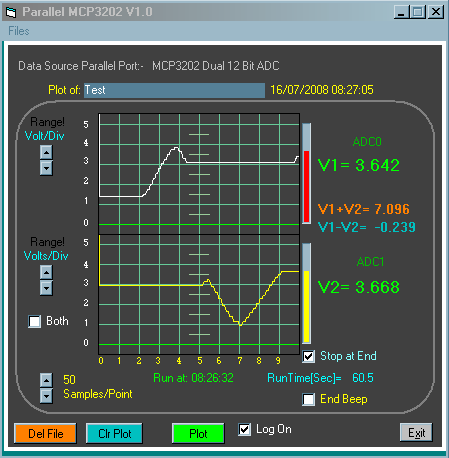The width and height of the screenshot is (449, 458).
Task: Increase ADC0 Volt/Div range with up arrow
Action: click(x=46, y=152)
